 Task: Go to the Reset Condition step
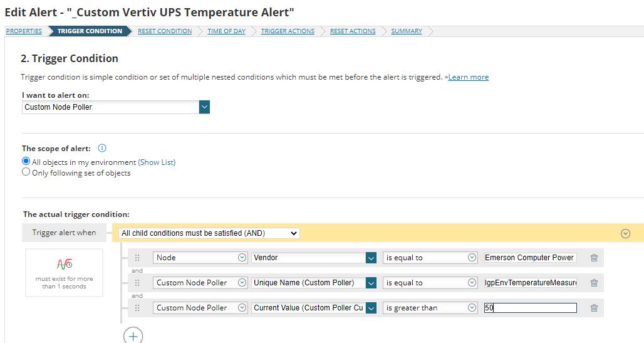tap(165, 31)
